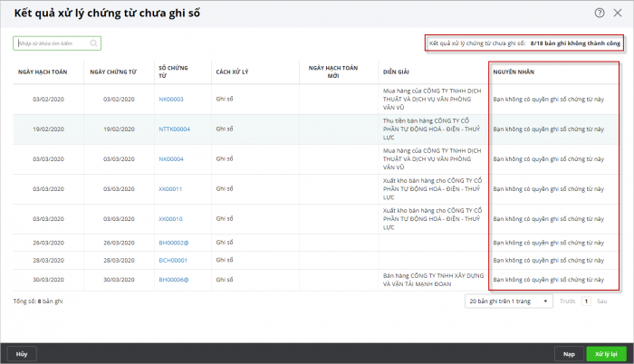The image size is (634, 364).
Task: Close the dialog with the X icon
Action: [618, 13]
